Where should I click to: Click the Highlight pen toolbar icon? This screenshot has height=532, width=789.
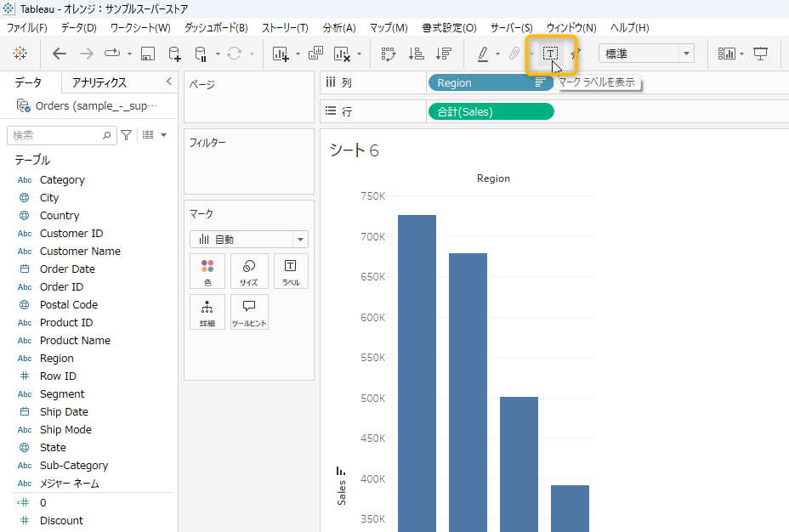click(483, 54)
